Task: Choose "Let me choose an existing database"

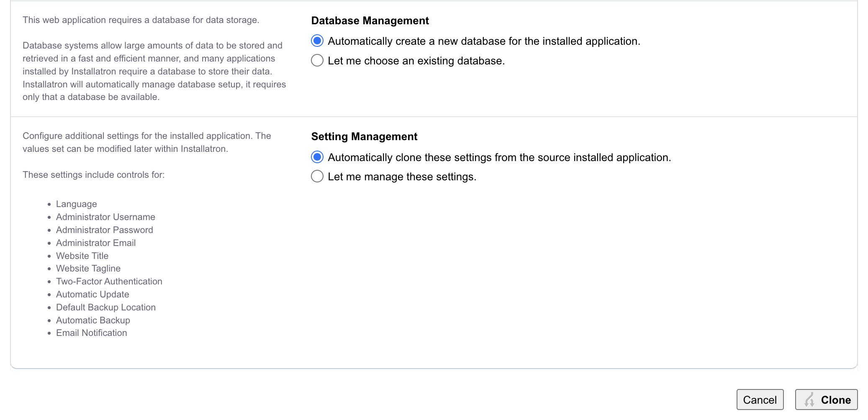Action: point(317,61)
